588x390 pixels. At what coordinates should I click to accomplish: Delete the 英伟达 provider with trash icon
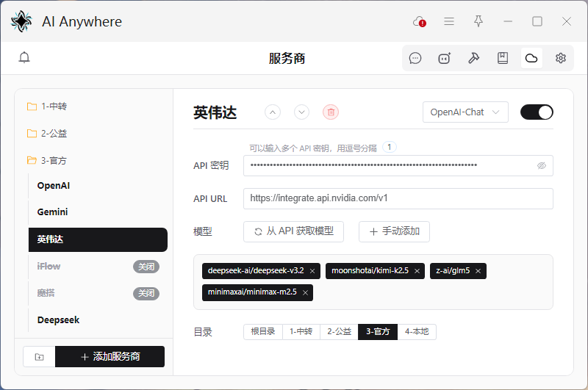coord(331,112)
